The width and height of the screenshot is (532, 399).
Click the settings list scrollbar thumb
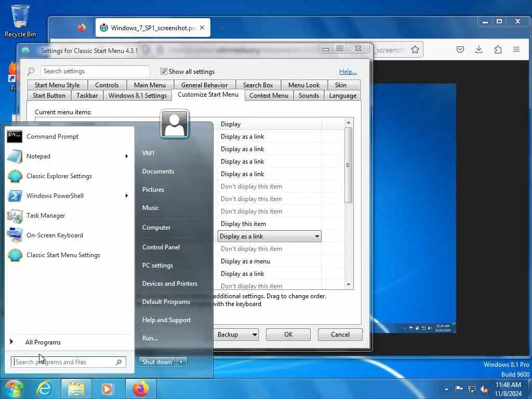pos(349,165)
